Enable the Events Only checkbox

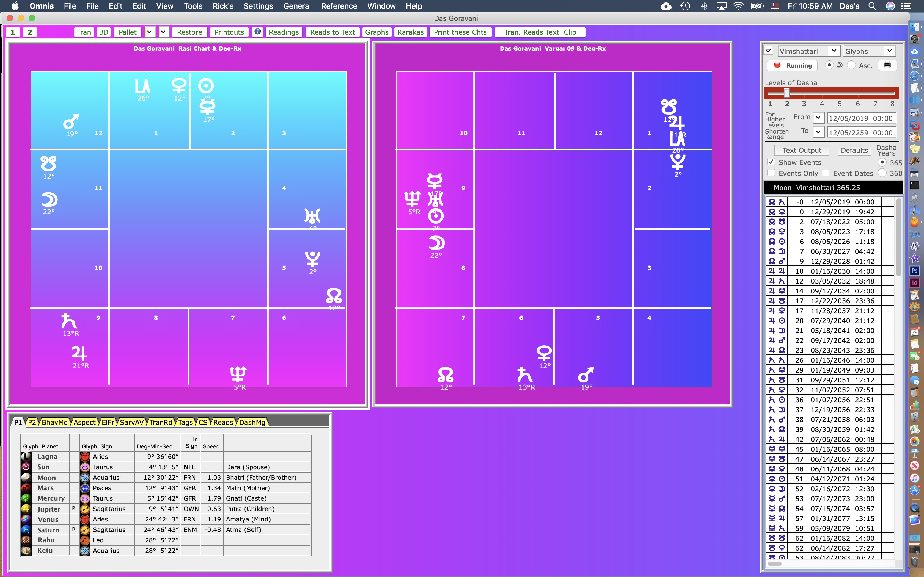tap(771, 173)
